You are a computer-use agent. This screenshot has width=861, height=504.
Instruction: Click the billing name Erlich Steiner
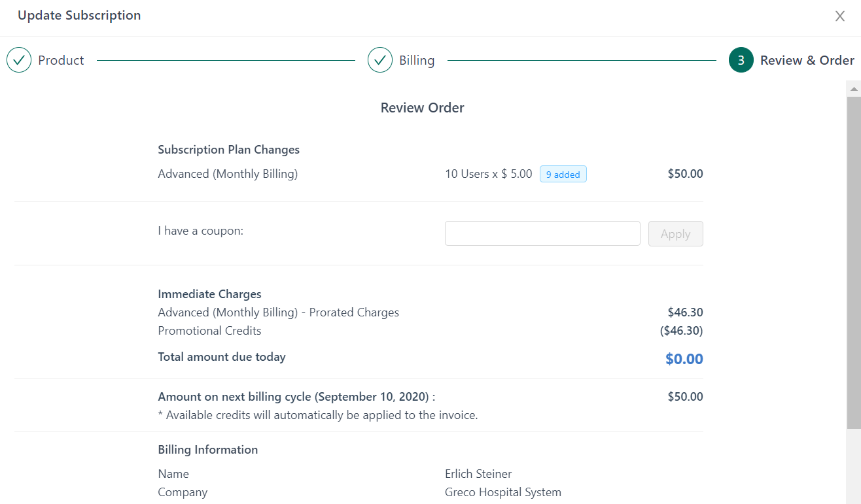click(478, 474)
